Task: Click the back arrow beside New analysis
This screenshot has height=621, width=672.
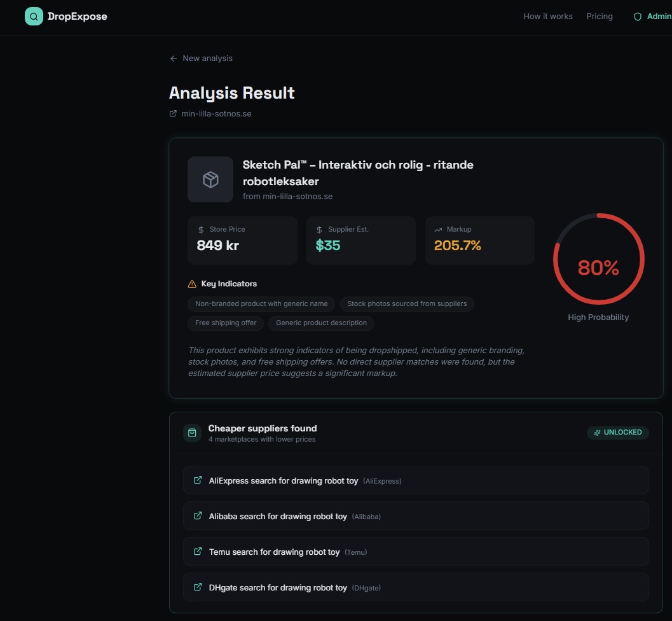Action: [173, 58]
